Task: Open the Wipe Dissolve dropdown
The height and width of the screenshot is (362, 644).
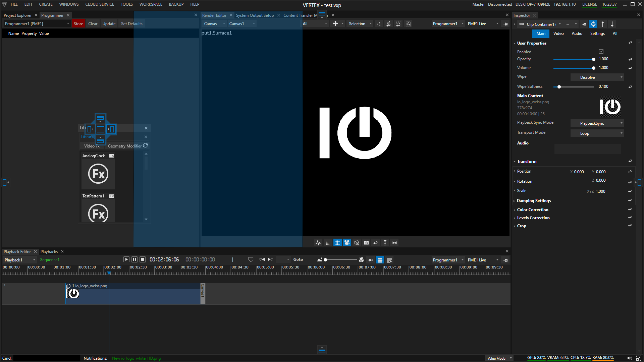Action: pos(597,77)
